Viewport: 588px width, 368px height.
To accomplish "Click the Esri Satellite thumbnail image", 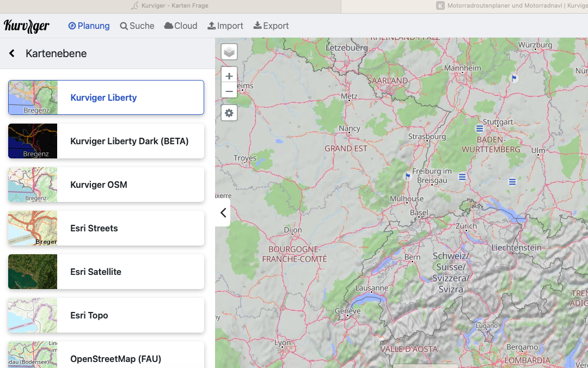I will (x=33, y=272).
